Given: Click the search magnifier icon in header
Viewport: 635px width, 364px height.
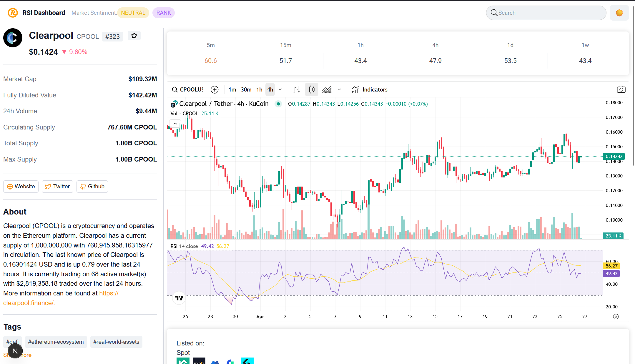Looking at the screenshot, I should [494, 13].
